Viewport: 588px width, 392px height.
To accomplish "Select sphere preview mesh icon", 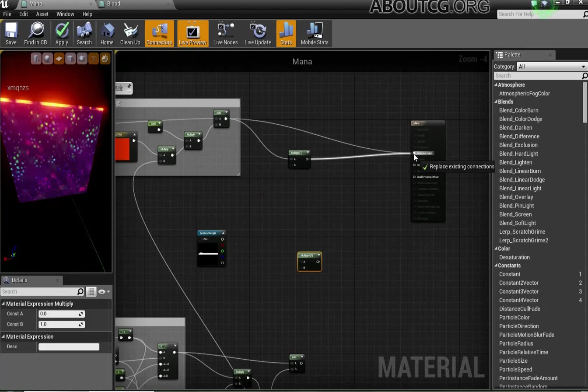I will [47, 59].
